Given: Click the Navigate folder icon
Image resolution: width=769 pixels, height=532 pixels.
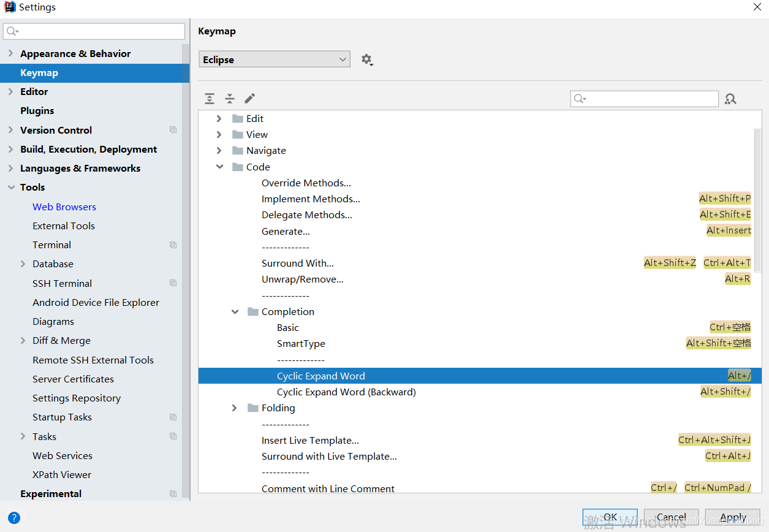Looking at the screenshot, I should pyautogui.click(x=238, y=150).
